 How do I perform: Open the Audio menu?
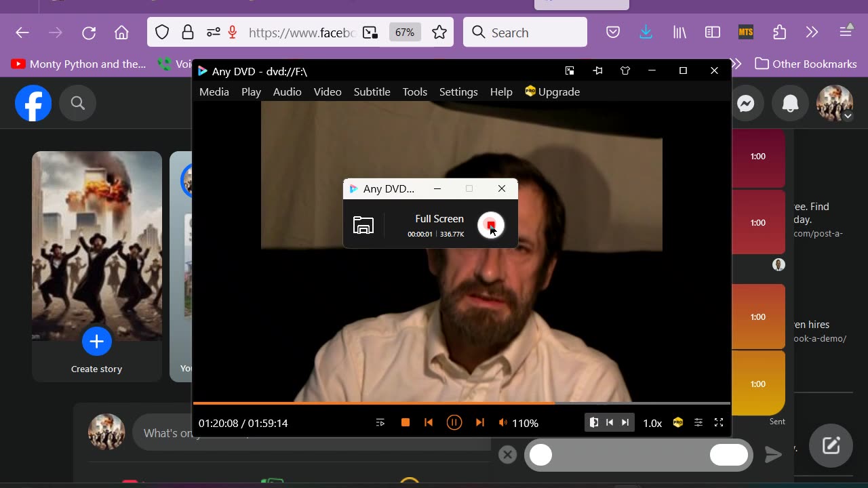288,91
